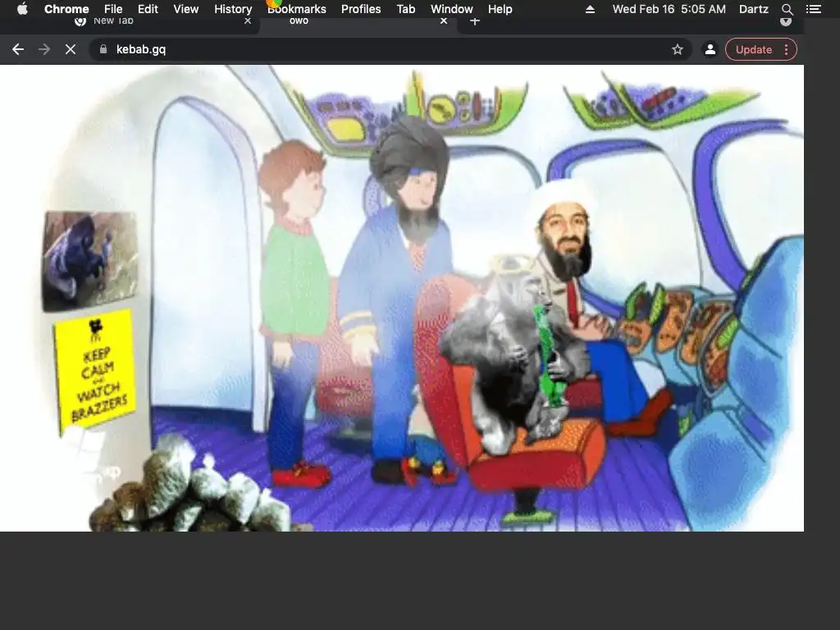Open the Apple menu
The image size is (840, 630).
tap(22, 9)
